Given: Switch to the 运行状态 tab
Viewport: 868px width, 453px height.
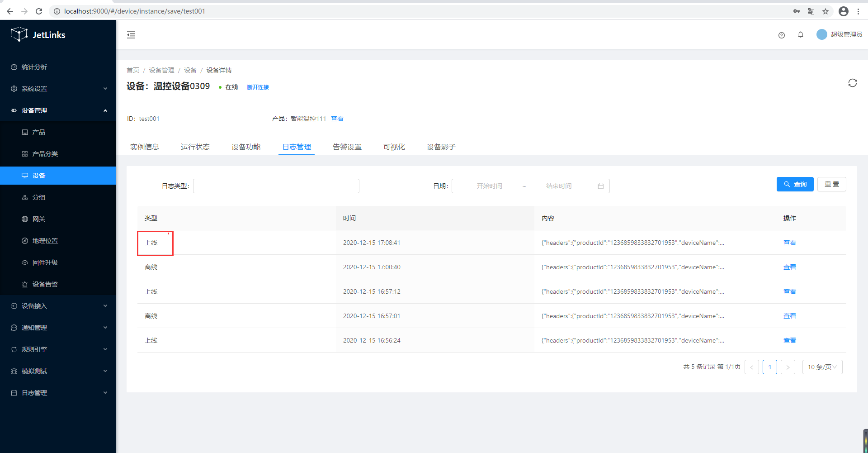Looking at the screenshot, I should click(x=195, y=147).
